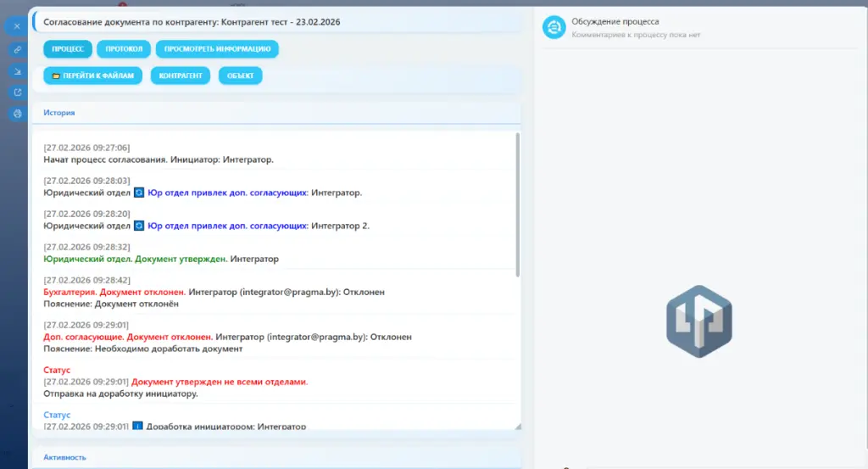Collapse the История section header
This screenshot has width=868, height=469.
pyautogui.click(x=59, y=112)
